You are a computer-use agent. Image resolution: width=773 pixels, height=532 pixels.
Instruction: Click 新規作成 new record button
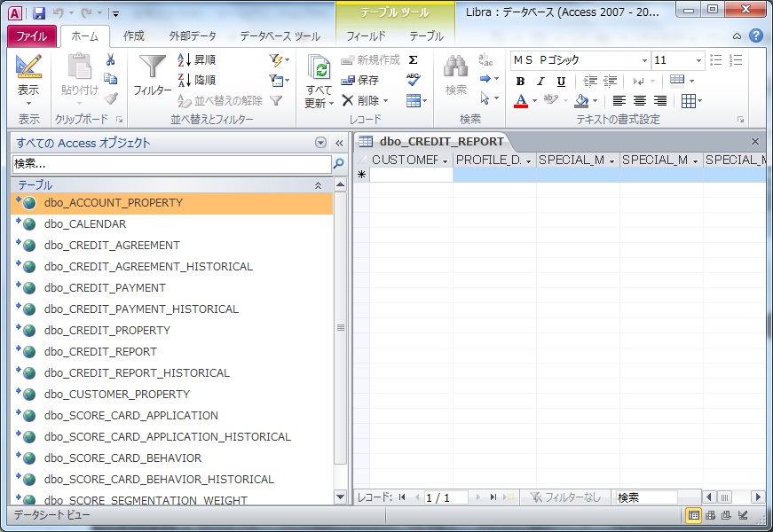coord(371,60)
